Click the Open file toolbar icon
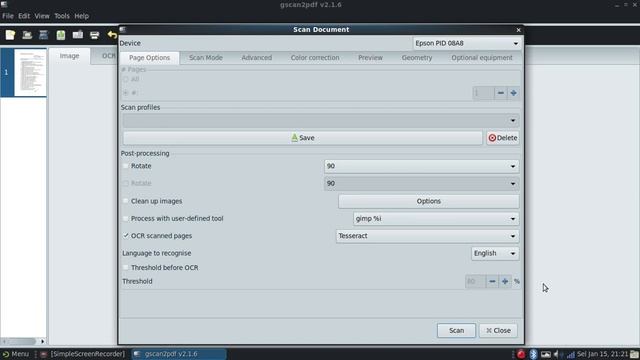This screenshot has height=360, width=640. pos(27,35)
